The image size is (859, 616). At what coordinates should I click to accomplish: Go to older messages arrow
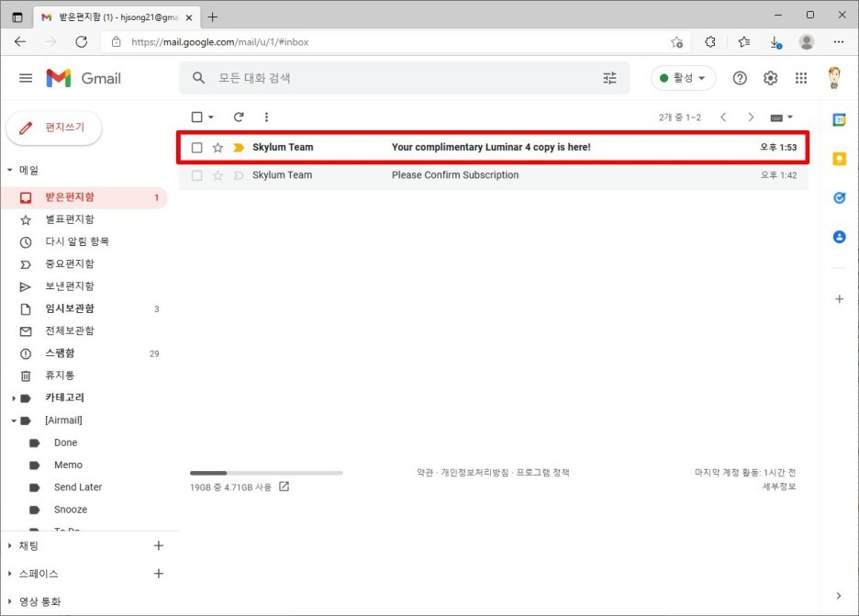(751, 118)
